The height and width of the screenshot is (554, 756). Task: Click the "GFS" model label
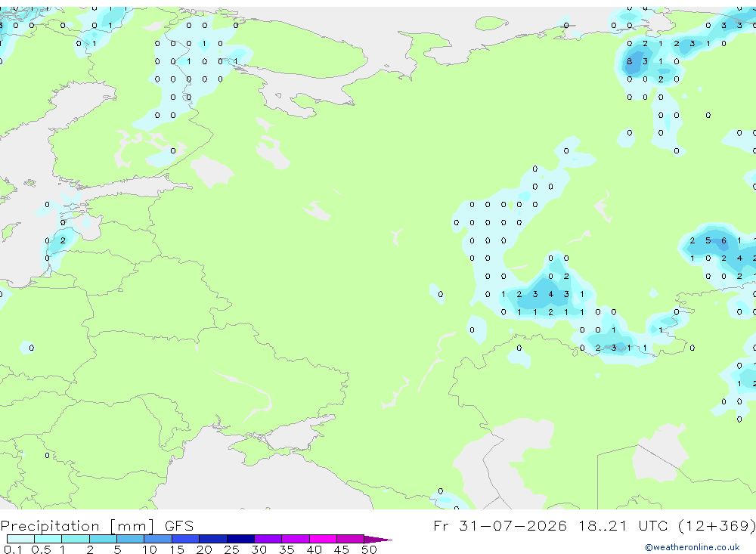(x=179, y=525)
